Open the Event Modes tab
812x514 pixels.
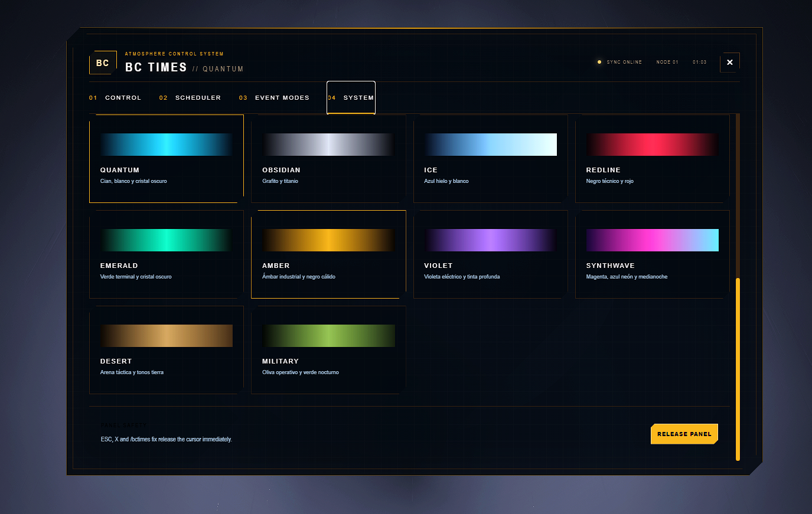point(275,97)
